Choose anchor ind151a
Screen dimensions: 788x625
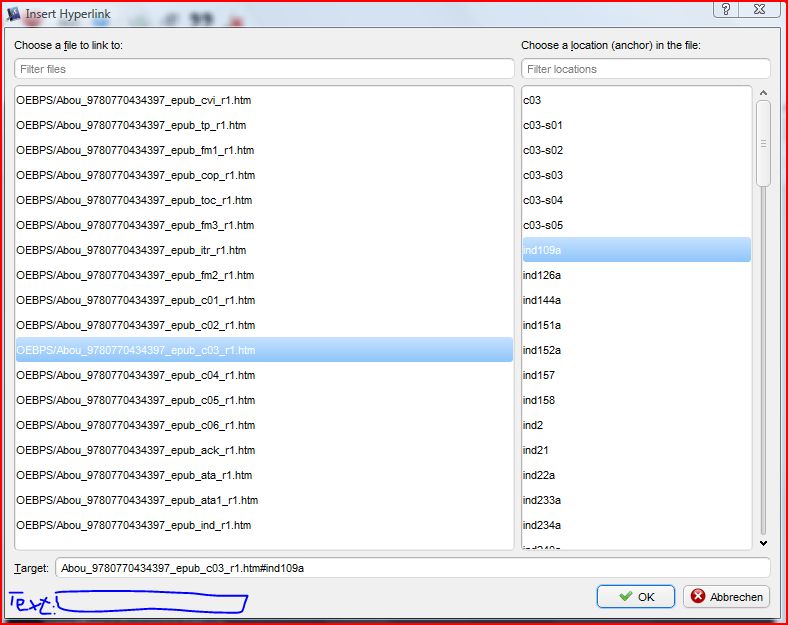point(637,325)
